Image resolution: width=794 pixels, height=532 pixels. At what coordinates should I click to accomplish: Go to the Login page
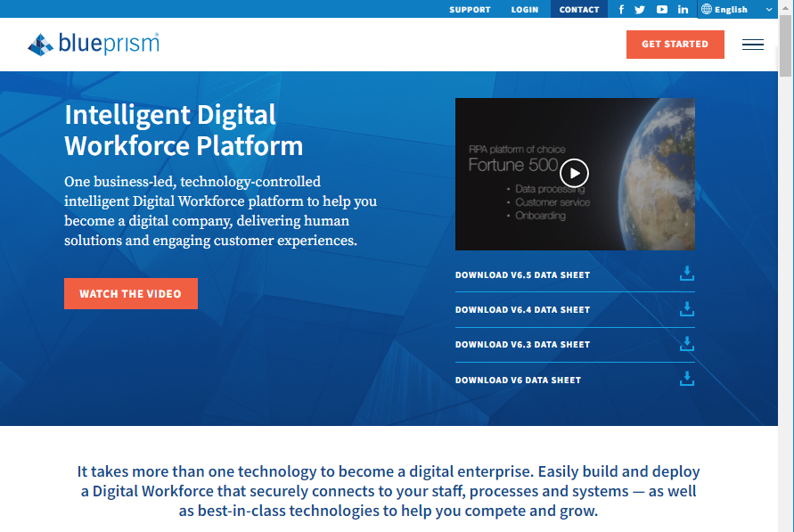525,10
